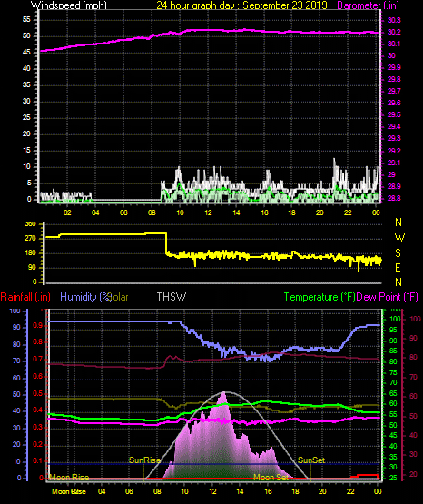Select the Rainfall (.in) legend label
Viewport: 423px width, 504px height.
[25, 297]
